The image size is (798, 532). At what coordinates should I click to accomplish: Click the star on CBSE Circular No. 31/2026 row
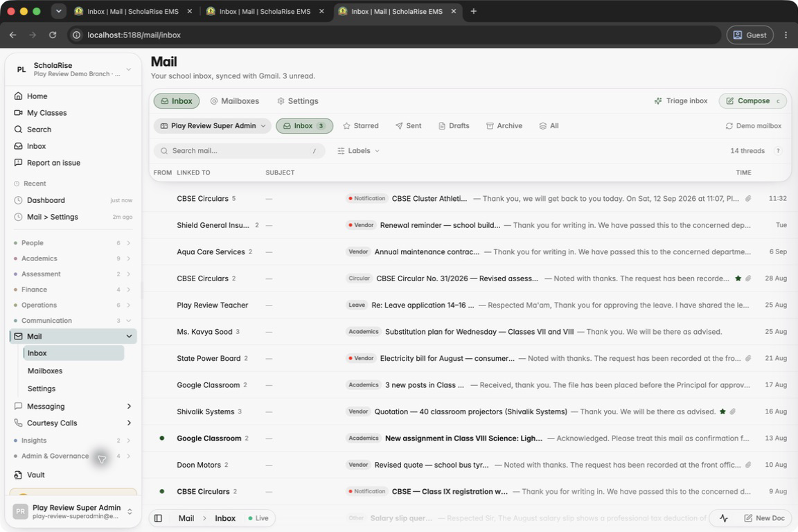738,278
